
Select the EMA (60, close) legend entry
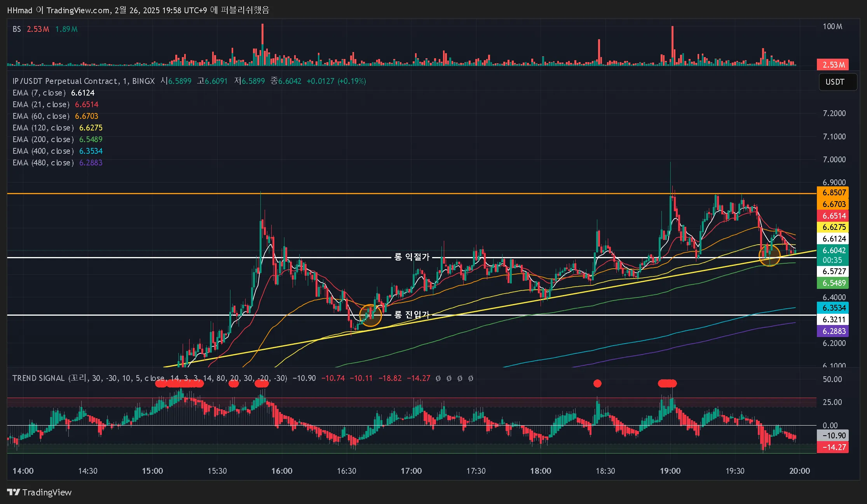click(x=56, y=116)
